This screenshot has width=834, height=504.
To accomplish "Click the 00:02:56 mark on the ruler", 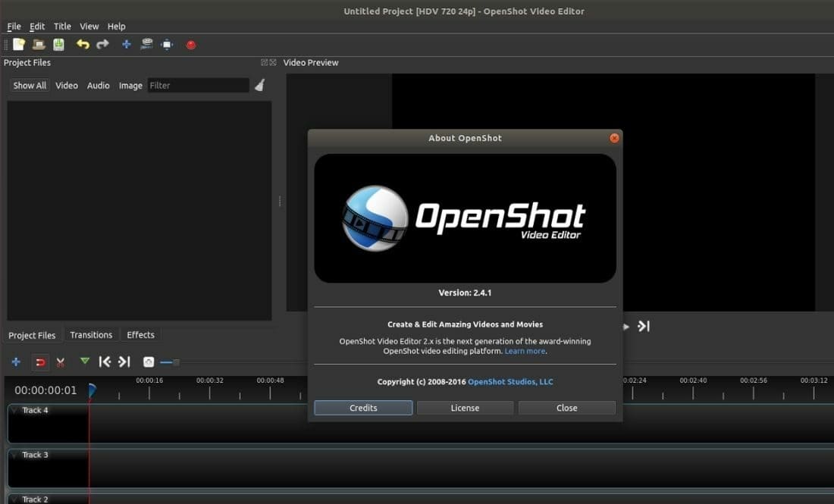I will click(754, 380).
